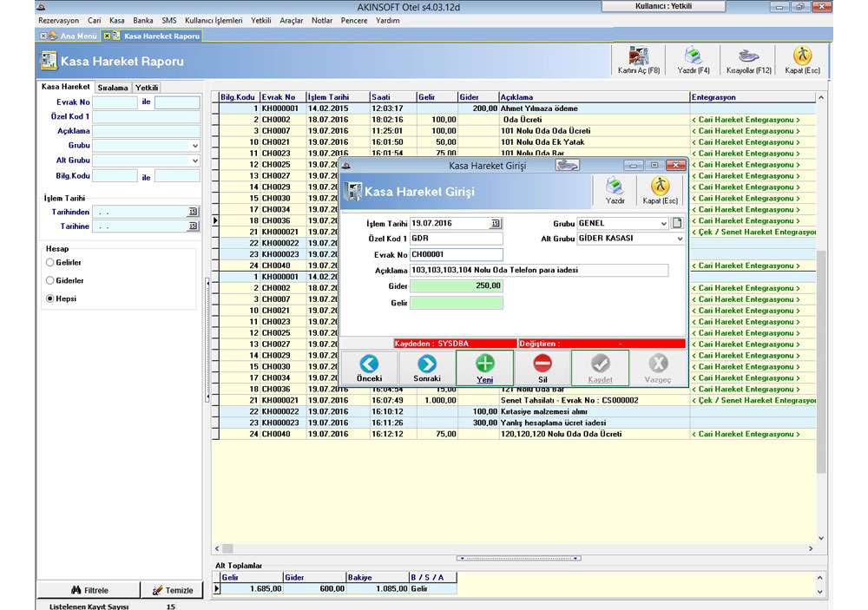Click the dialog title bar keyboard icon
This screenshot has width=868, height=610.
tap(567, 165)
